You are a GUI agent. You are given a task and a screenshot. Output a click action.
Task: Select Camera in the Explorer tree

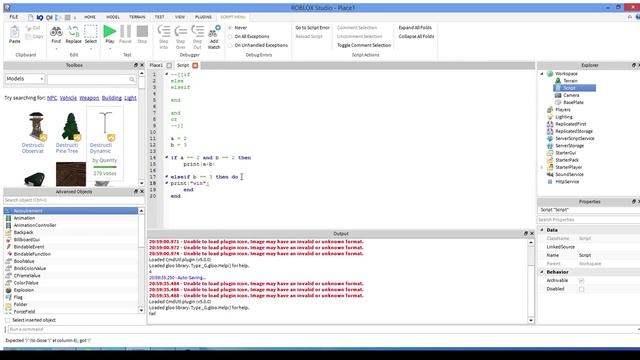click(x=571, y=95)
